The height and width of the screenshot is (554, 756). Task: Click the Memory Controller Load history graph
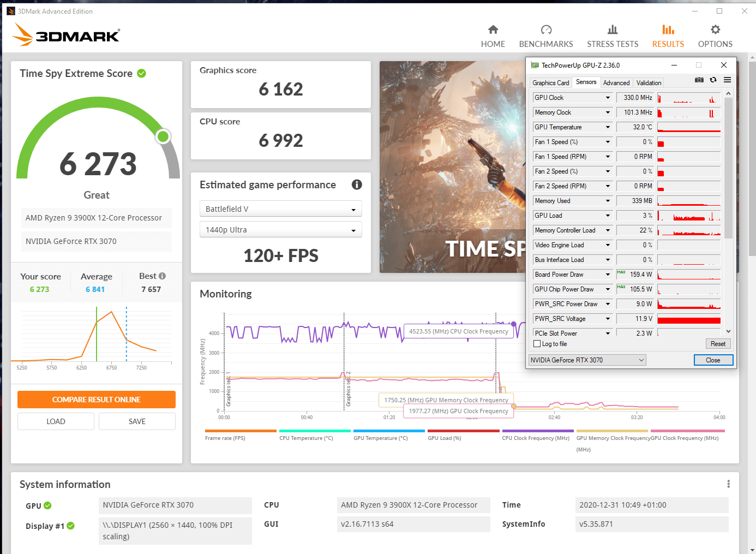tap(689, 230)
